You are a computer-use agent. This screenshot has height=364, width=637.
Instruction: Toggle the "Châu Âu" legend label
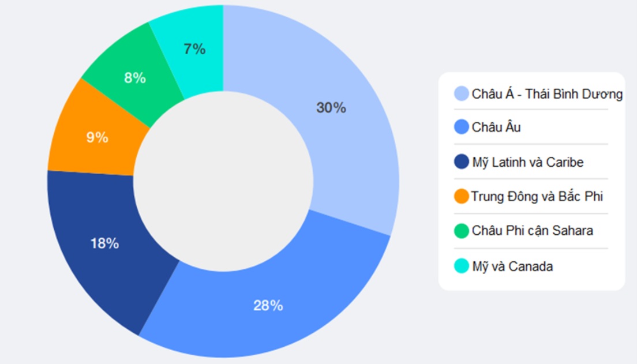[x=496, y=127]
